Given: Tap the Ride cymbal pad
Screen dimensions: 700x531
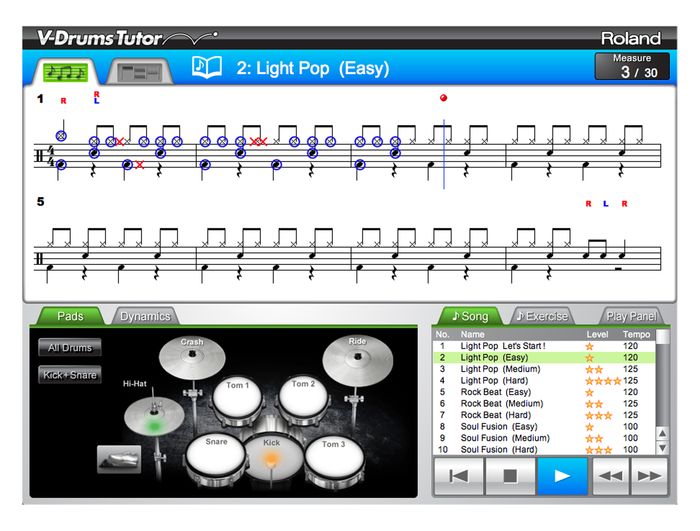Looking at the screenshot, I should point(358,360).
